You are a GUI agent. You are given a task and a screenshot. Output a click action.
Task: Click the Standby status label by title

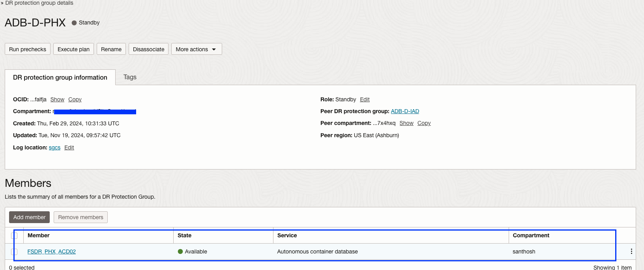(89, 22)
